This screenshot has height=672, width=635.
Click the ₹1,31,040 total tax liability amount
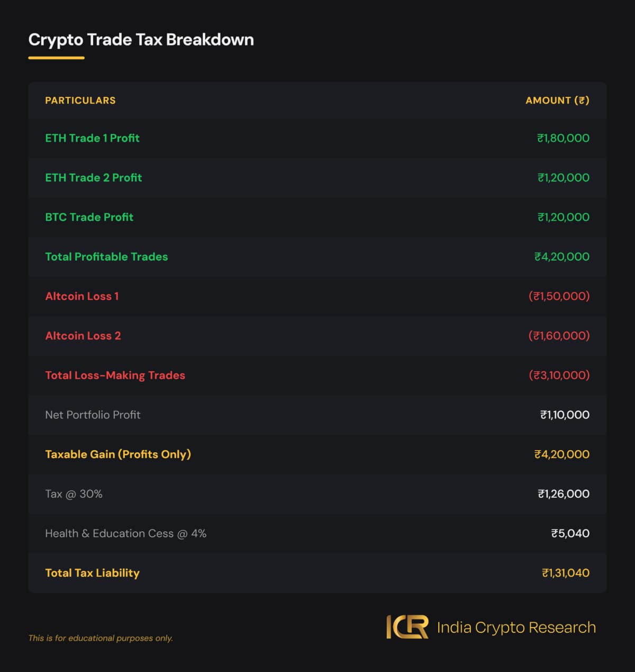click(565, 573)
